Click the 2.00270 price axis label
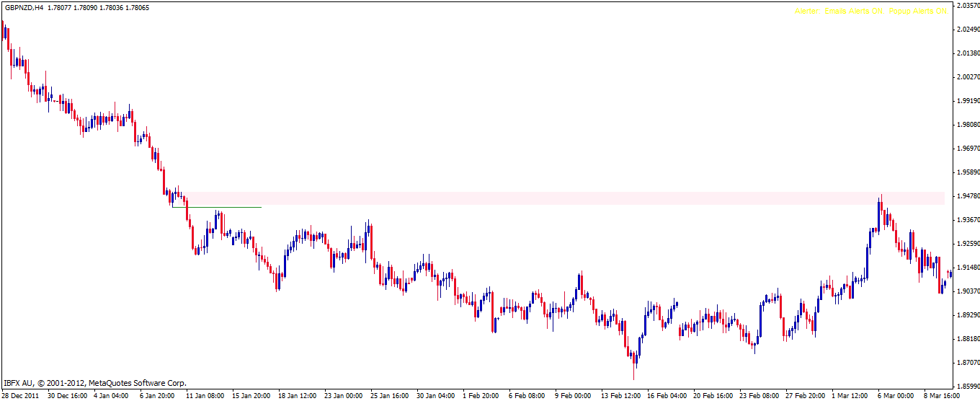 pyautogui.click(x=967, y=77)
